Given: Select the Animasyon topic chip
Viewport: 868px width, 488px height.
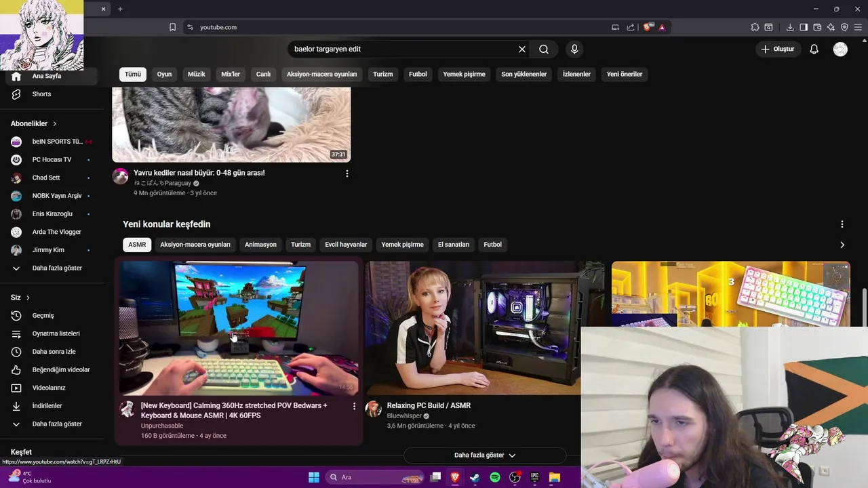Looking at the screenshot, I should pos(260,245).
